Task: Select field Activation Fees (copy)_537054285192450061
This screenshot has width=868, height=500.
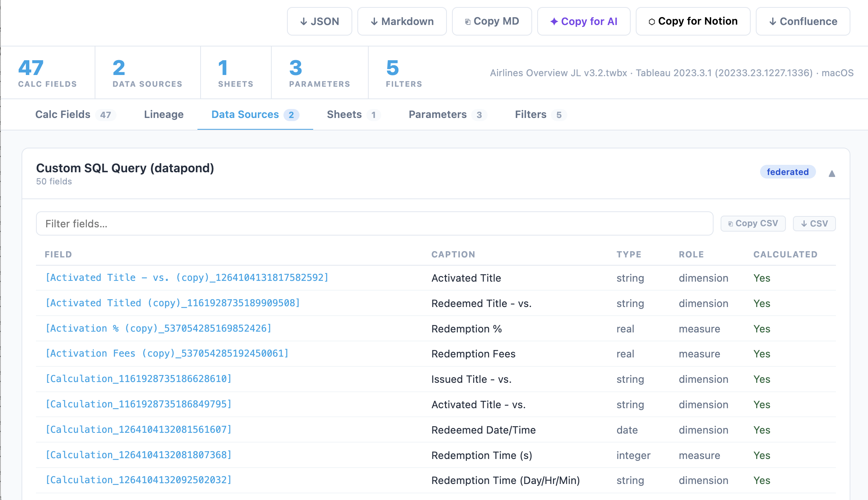Action: (x=167, y=354)
